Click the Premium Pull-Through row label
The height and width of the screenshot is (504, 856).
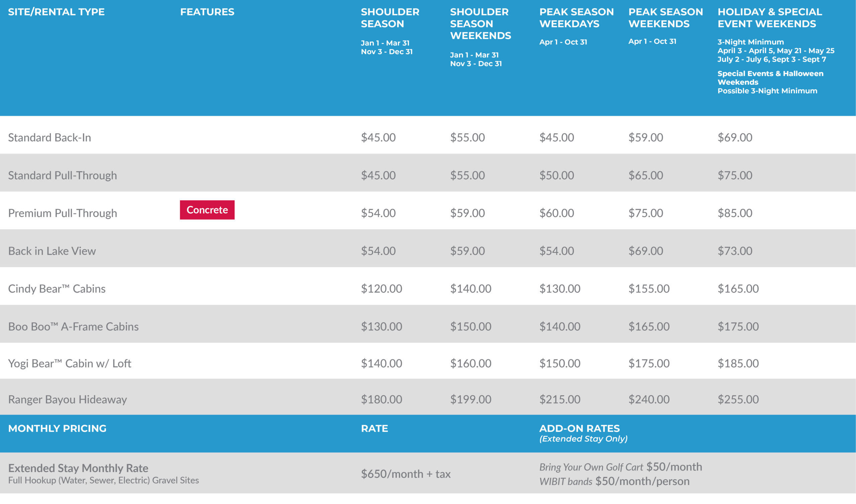click(x=63, y=213)
